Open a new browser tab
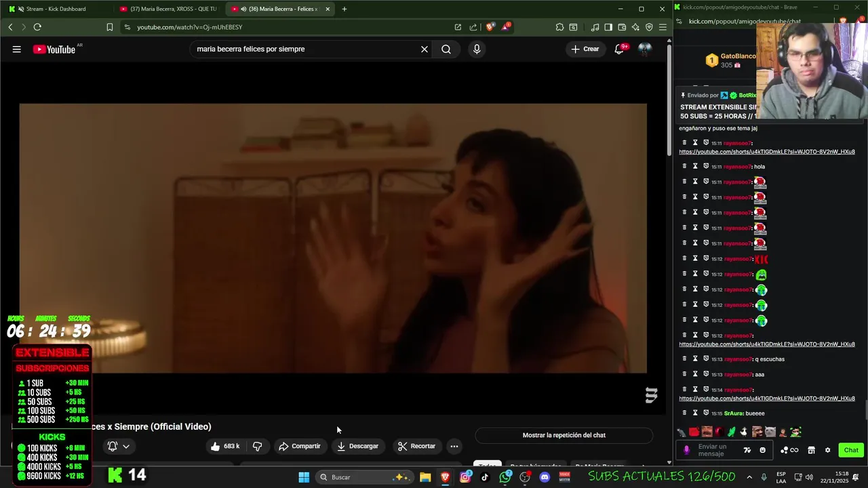The width and height of the screenshot is (868, 488). coord(344,9)
